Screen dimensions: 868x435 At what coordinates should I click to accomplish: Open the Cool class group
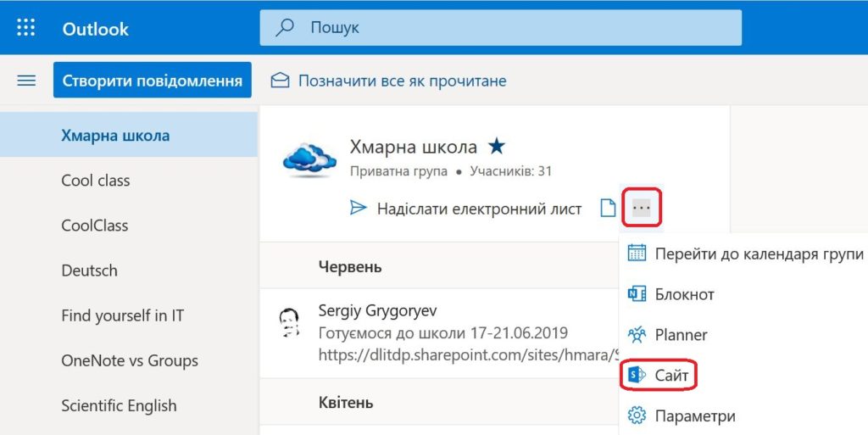tap(129, 181)
